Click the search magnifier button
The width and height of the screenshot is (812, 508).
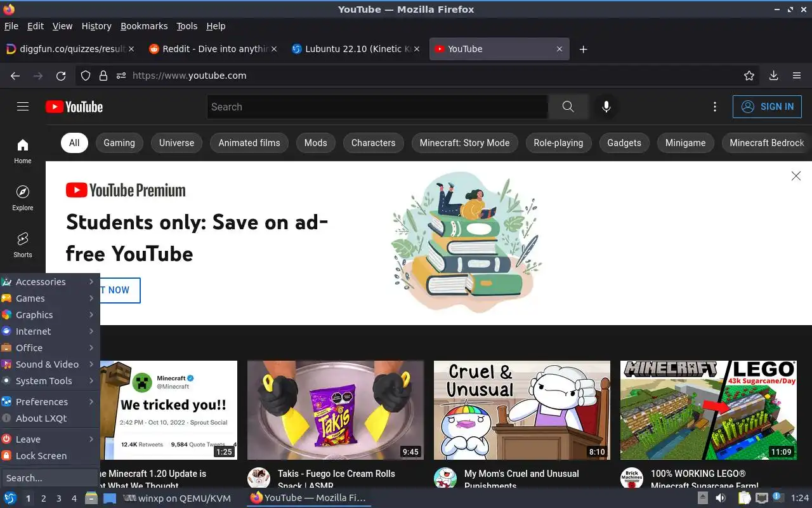(x=568, y=107)
